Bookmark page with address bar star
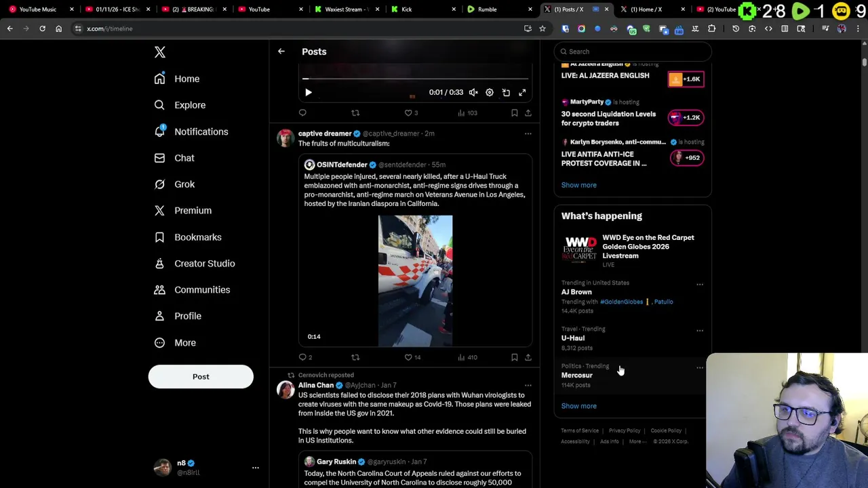This screenshot has width=868, height=488. pos(542,28)
